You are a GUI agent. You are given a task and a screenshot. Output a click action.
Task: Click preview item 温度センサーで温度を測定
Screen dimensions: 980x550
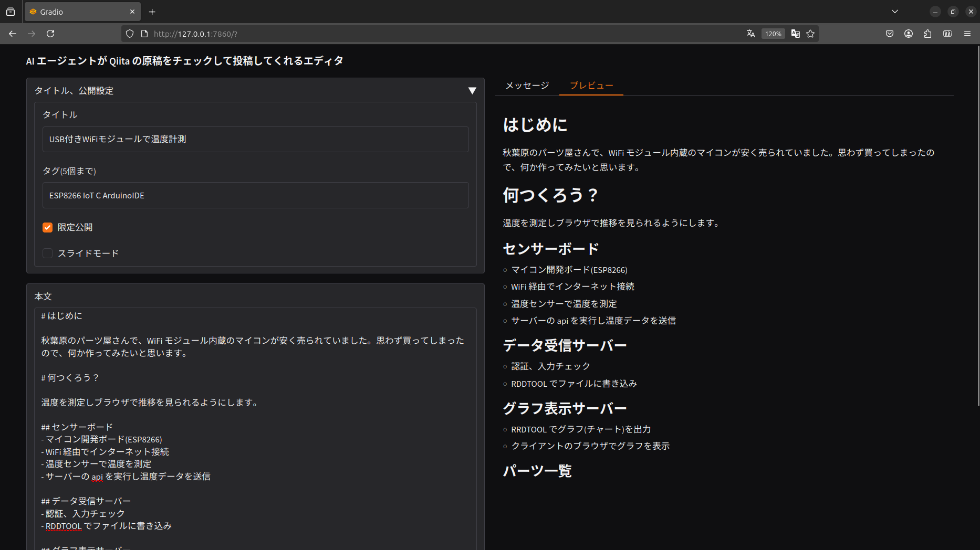coord(564,304)
